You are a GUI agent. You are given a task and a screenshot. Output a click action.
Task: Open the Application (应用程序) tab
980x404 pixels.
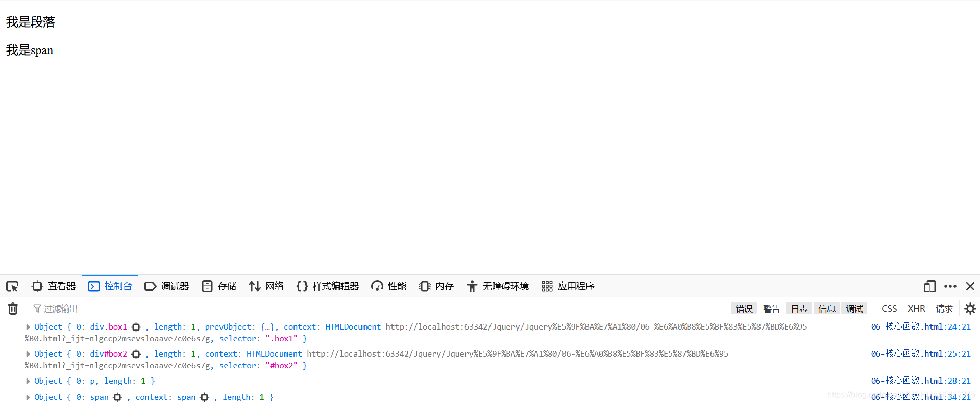(x=568, y=286)
